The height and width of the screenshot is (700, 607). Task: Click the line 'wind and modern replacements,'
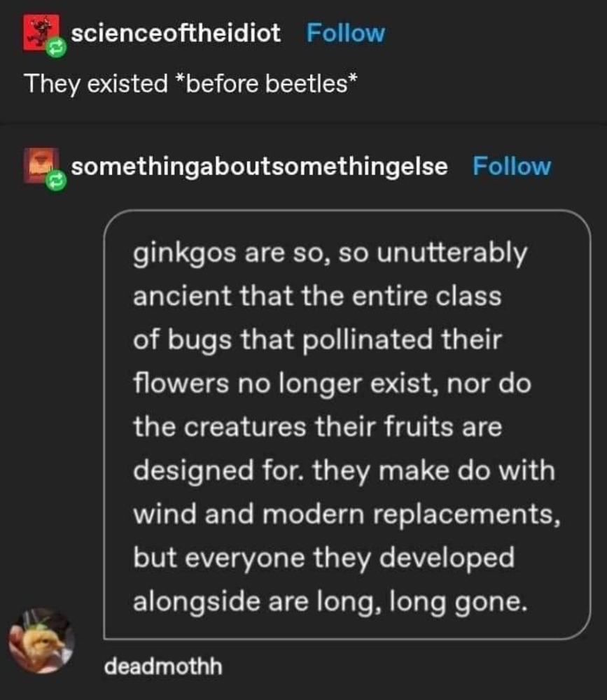coord(347,514)
